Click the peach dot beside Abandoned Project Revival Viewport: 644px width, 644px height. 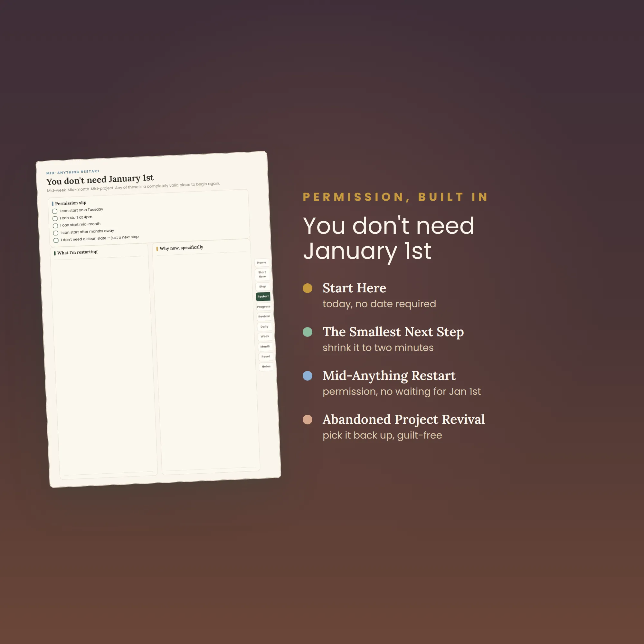pyautogui.click(x=307, y=419)
